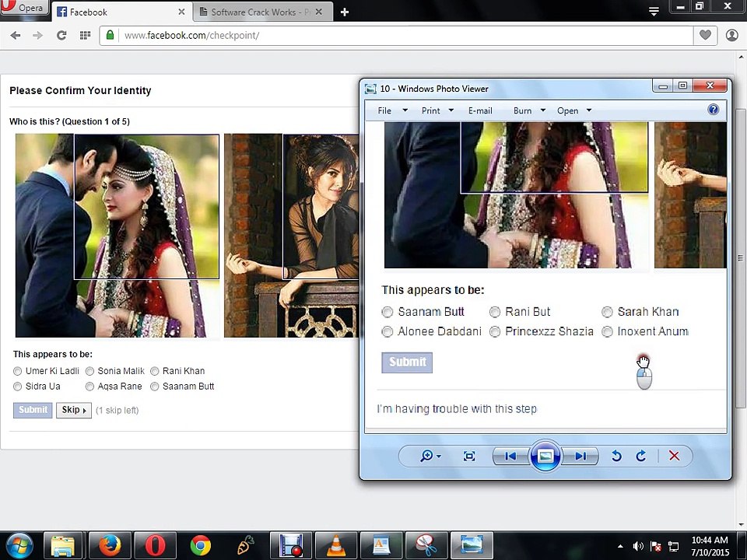Open Photo Viewer Print menu
The image size is (747, 560).
(437, 110)
